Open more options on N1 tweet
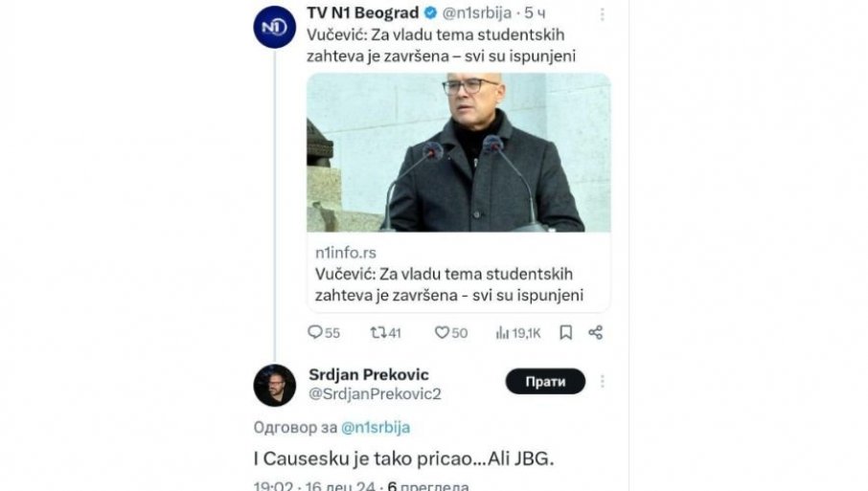868x491 pixels. [603, 15]
